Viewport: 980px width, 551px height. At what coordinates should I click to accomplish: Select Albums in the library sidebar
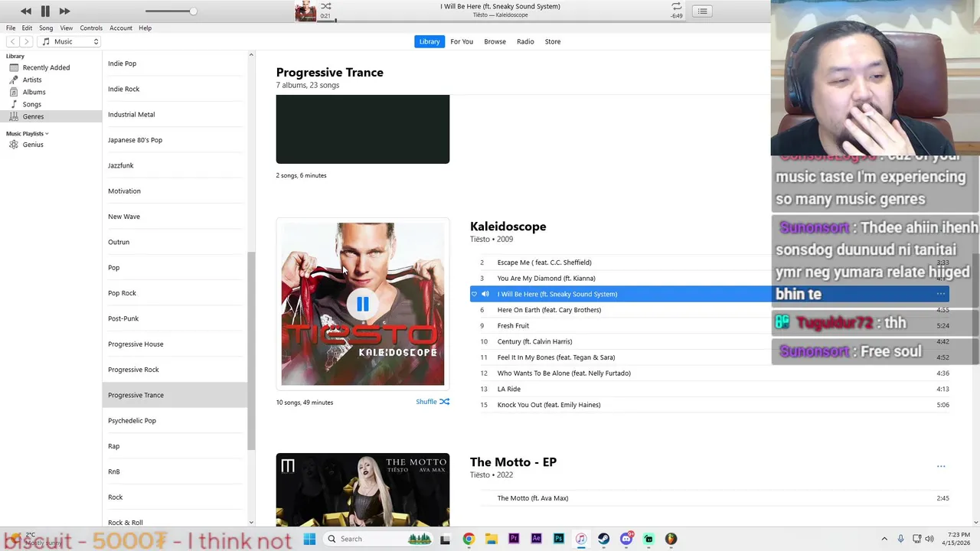tap(34, 92)
